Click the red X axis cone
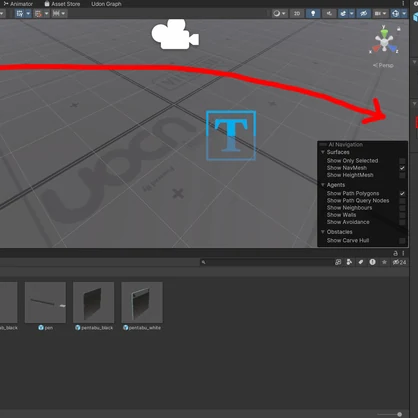 tap(376, 49)
